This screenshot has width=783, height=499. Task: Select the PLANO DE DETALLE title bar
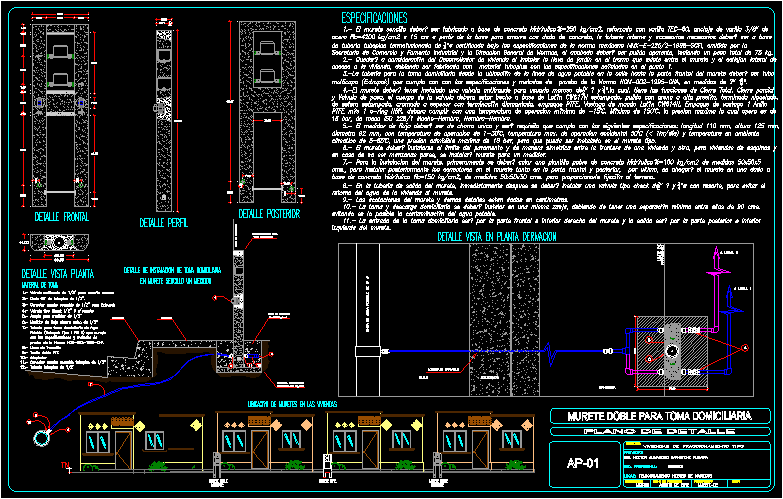pos(660,431)
